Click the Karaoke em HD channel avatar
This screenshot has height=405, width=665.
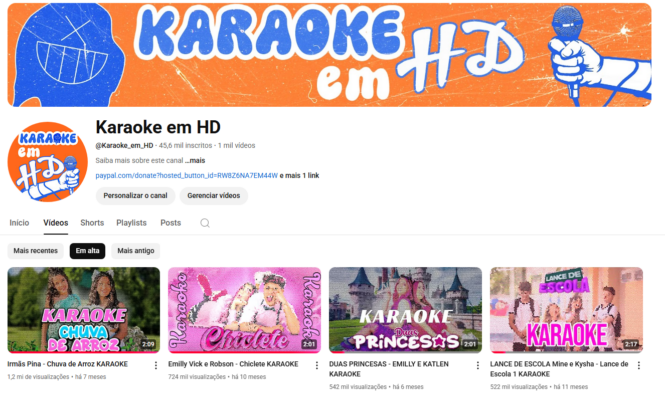48,162
